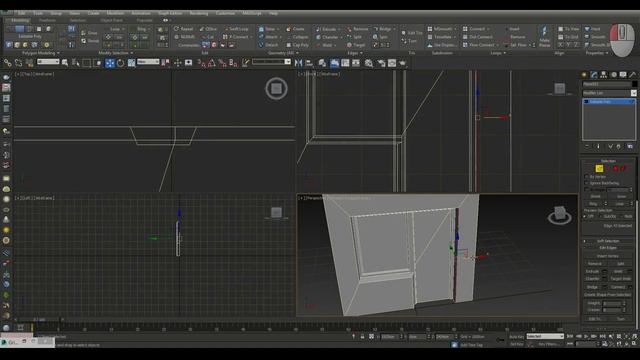Click the Mirror tool icon
The image size is (640, 360).
point(298,63)
